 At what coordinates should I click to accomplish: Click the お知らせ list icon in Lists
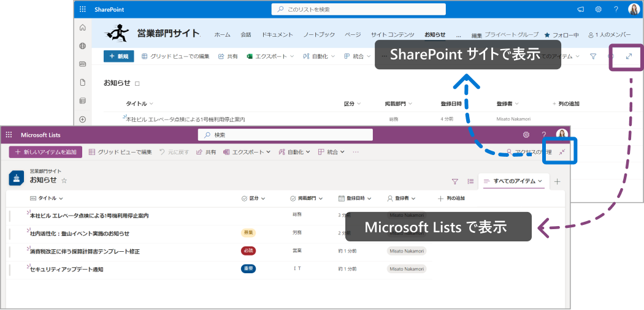click(16, 178)
